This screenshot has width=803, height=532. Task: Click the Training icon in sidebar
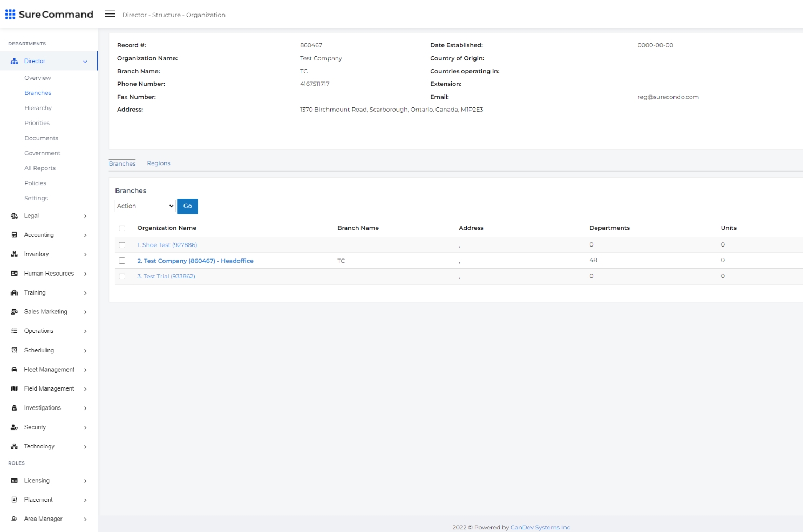point(15,293)
